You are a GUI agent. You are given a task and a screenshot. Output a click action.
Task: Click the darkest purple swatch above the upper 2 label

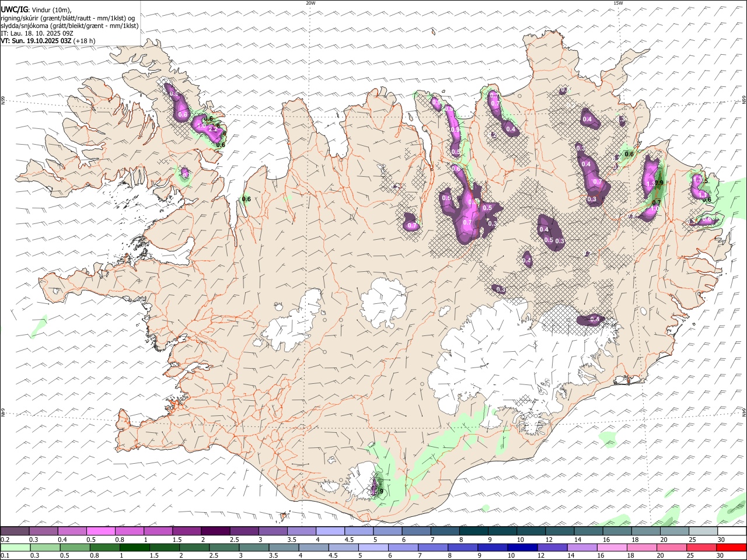(x=215, y=531)
